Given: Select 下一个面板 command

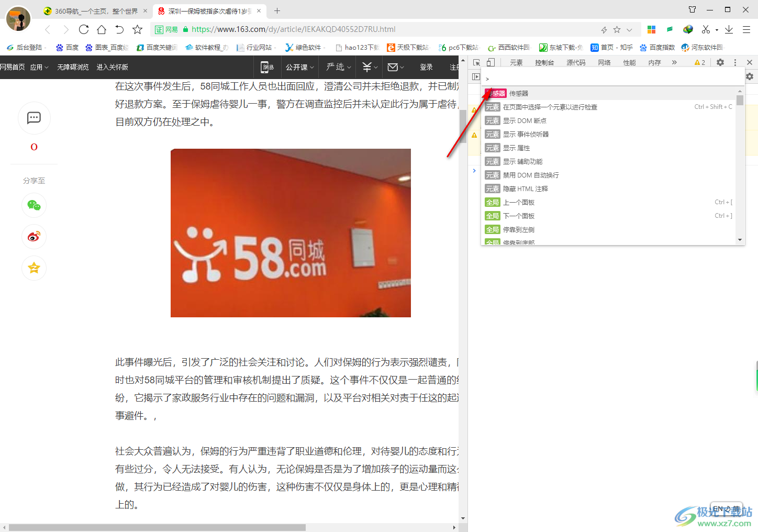Looking at the screenshot, I should pos(608,216).
